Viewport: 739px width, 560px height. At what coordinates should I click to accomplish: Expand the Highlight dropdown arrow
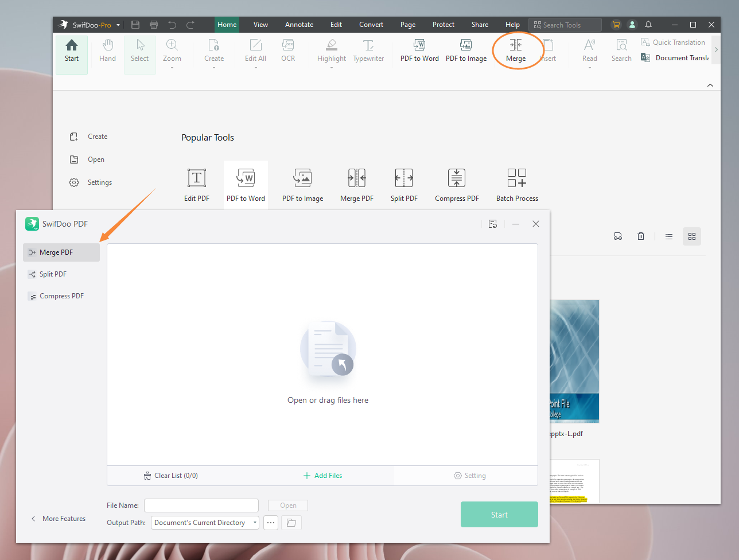(332, 68)
